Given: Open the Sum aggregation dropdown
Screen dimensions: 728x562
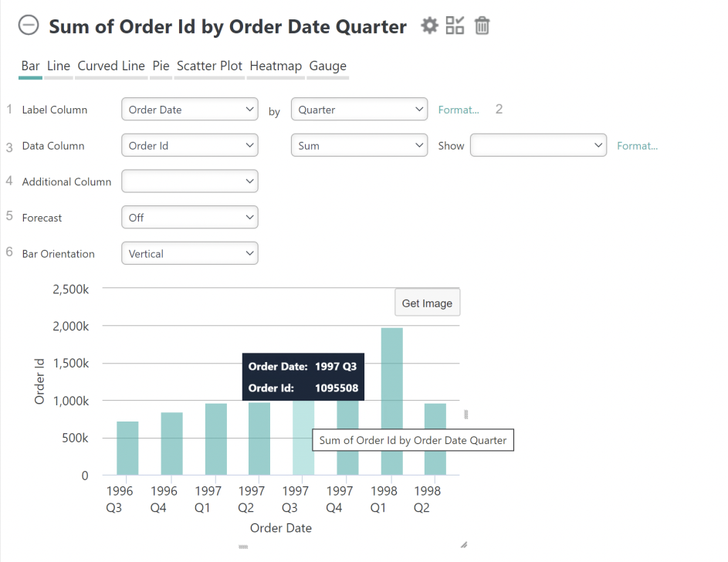Looking at the screenshot, I should pos(359,146).
